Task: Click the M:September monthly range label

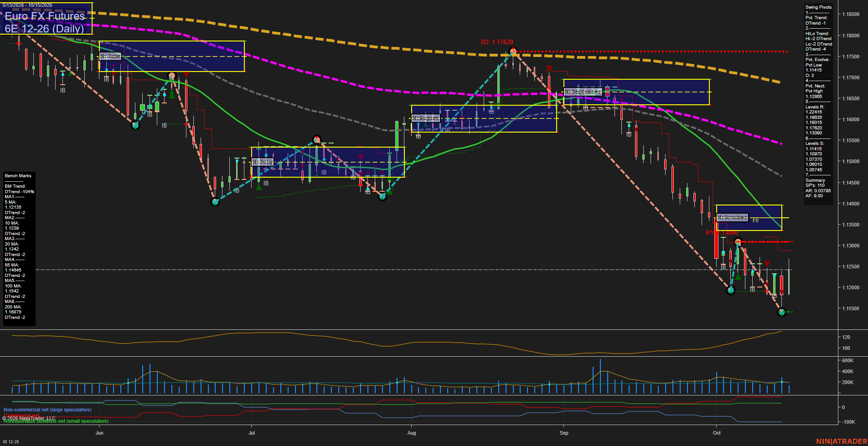Action: pos(583,92)
